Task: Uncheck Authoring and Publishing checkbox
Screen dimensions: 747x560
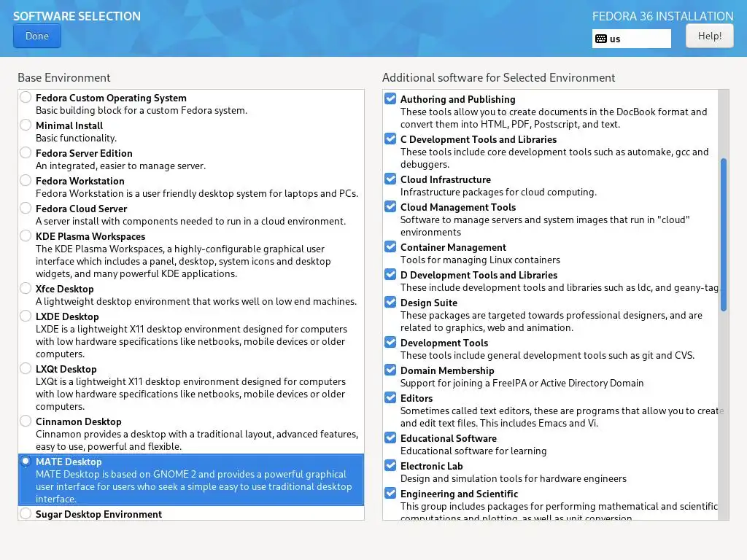Action: (390, 98)
